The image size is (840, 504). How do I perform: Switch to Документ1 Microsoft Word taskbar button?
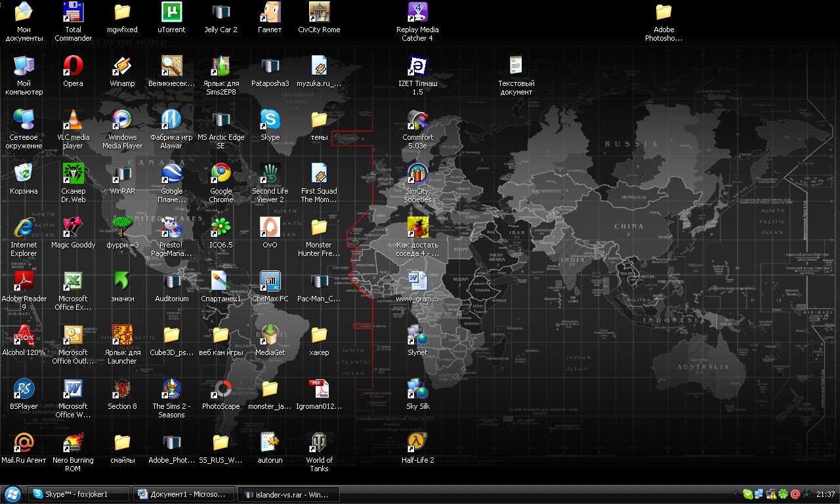183,494
